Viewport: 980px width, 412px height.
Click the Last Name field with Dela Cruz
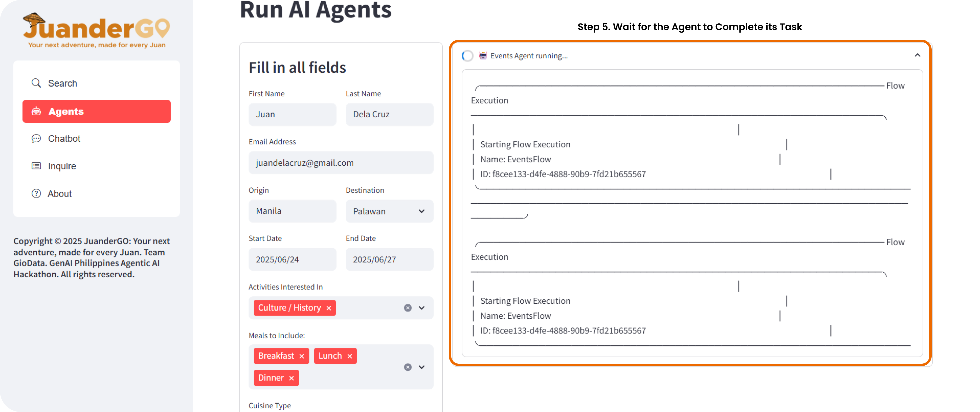point(389,114)
